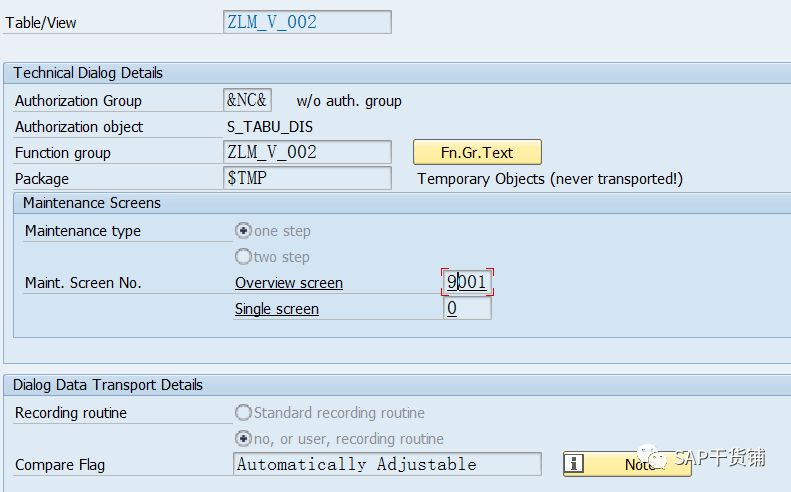
Task: Edit the Overview screen number 9001
Action: pyautogui.click(x=467, y=283)
